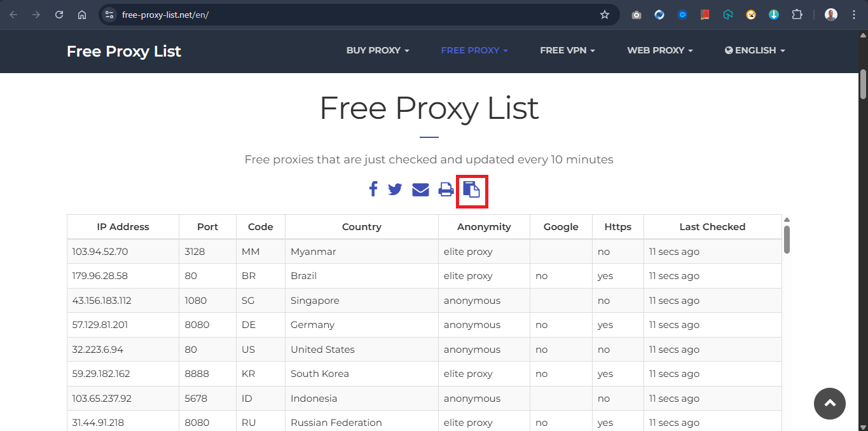Select the FREE PROXY menu item
The width and height of the screenshot is (868, 431).
[x=474, y=50]
